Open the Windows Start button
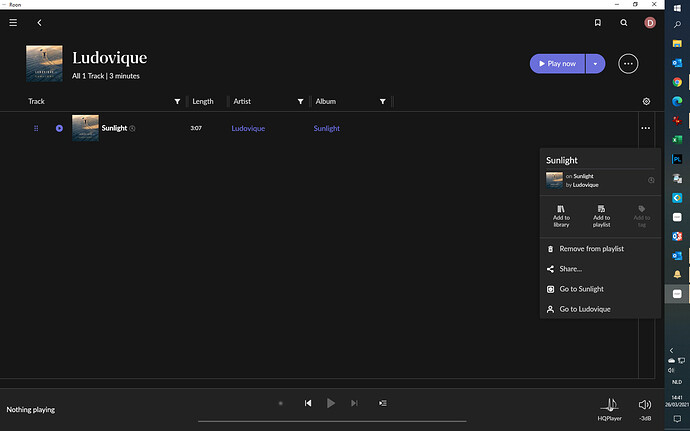 [x=677, y=8]
